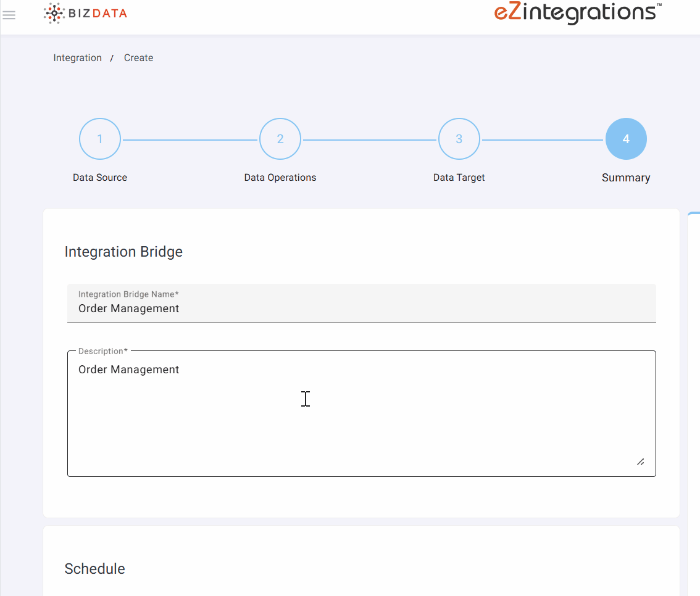Click the Schedule section heading
The height and width of the screenshot is (596, 700).
click(x=94, y=569)
